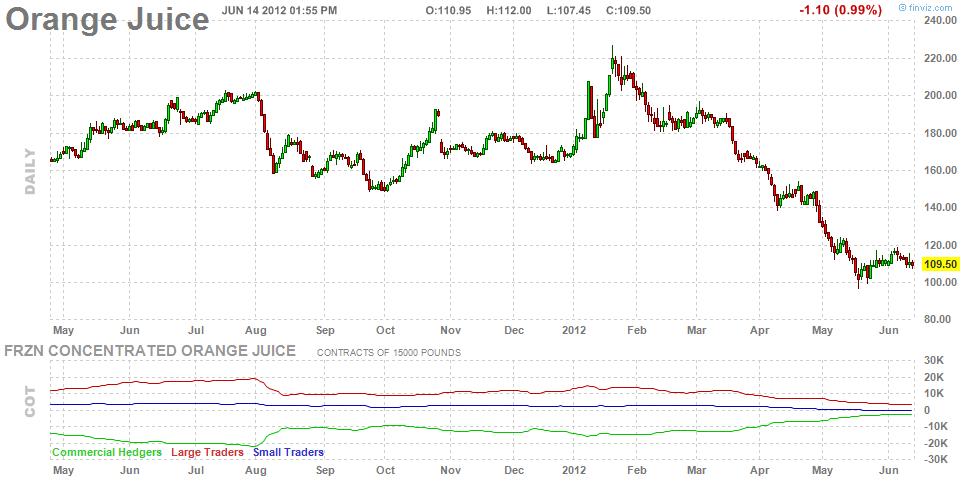This screenshot has height=491, width=971.
Task: Click the high price H:112.00
Action: click(x=509, y=11)
